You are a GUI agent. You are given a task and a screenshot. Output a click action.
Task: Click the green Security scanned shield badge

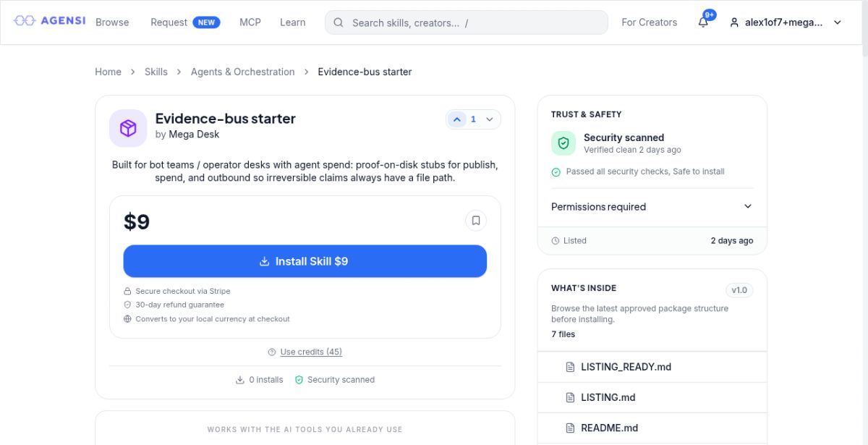(563, 143)
